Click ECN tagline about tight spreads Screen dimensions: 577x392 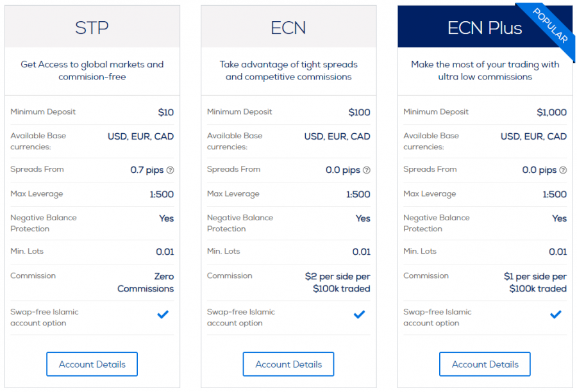click(288, 70)
